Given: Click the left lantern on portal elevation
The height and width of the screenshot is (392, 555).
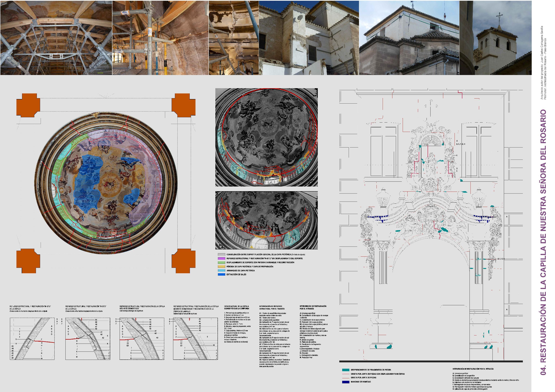Looking at the screenshot, I should (x=384, y=198).
